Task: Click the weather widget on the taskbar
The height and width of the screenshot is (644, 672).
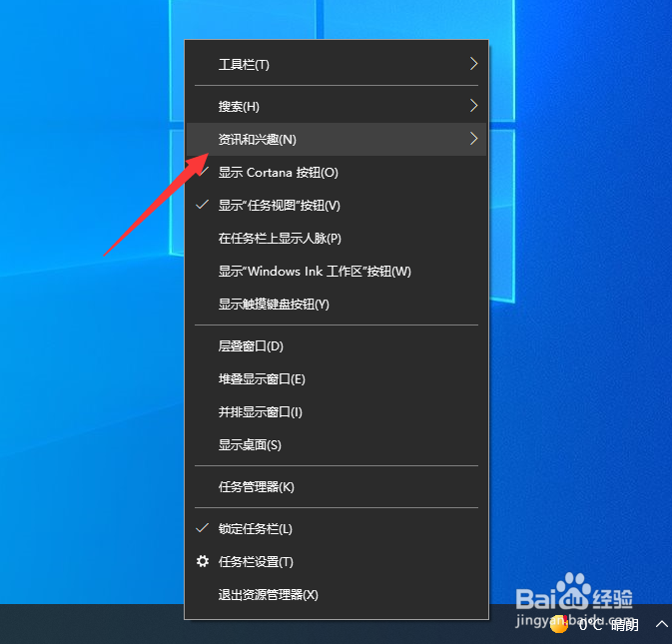Action: (594, 625)
